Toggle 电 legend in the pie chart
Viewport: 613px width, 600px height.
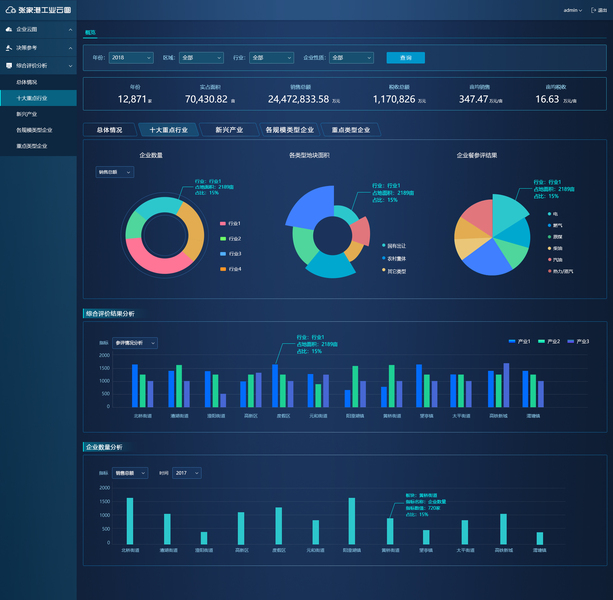(x=552, y=214)
